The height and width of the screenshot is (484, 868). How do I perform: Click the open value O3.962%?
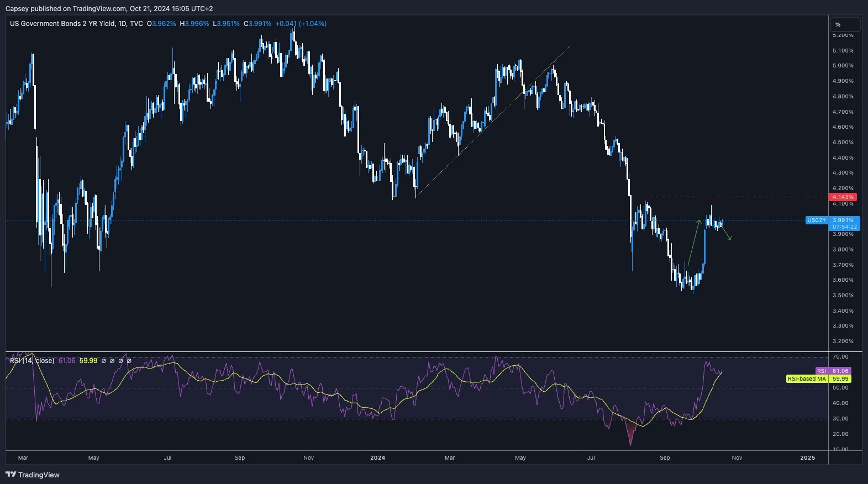coord(161,24)
